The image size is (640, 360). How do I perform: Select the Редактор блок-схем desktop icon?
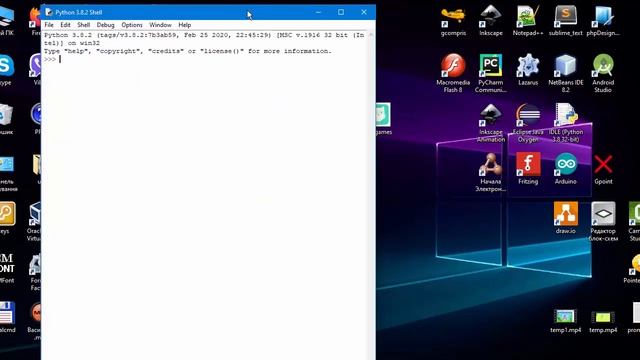click(x=603, y=222)
